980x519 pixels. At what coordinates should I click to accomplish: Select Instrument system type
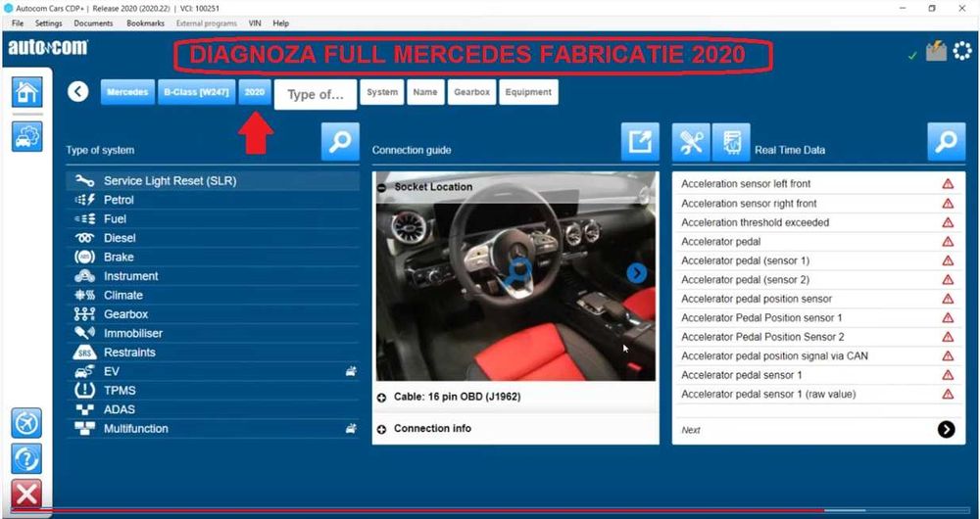(x=213, y=276)
